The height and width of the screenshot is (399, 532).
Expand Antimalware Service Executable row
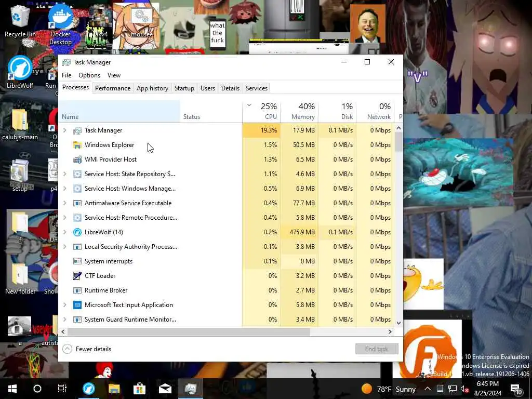pyautogui.click(x=65, y=203)
